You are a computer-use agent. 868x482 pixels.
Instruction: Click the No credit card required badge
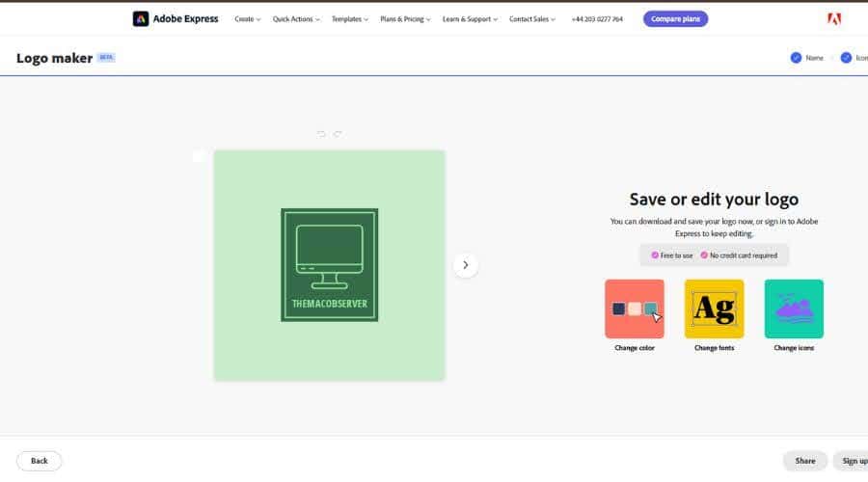(x=739, y=255)
